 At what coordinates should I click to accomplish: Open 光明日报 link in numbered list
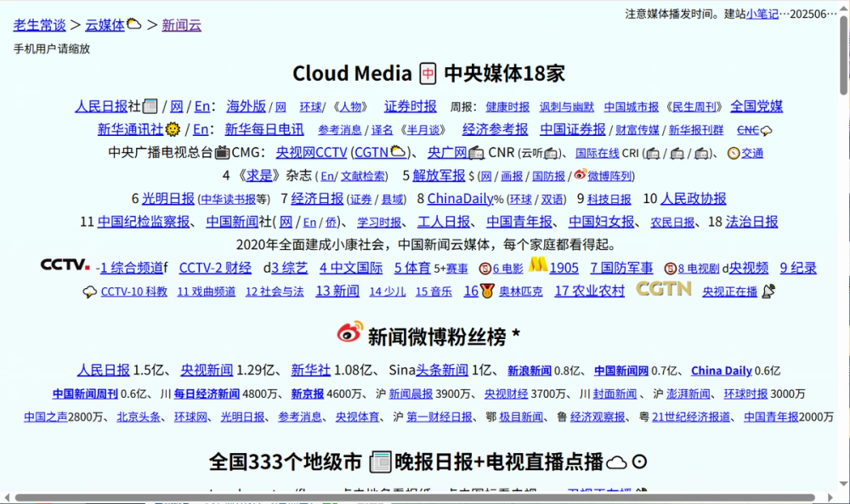pos(168,199)
